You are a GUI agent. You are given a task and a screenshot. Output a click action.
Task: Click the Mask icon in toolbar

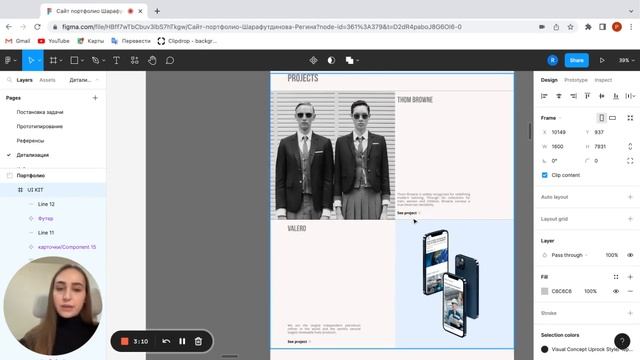tap(331, 60)
